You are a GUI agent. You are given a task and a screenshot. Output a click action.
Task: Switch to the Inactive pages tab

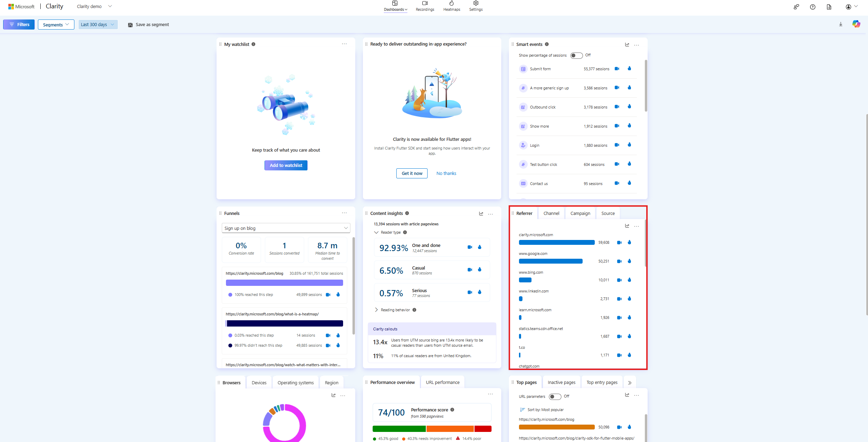pyautogui.click(x=561, y=382)
